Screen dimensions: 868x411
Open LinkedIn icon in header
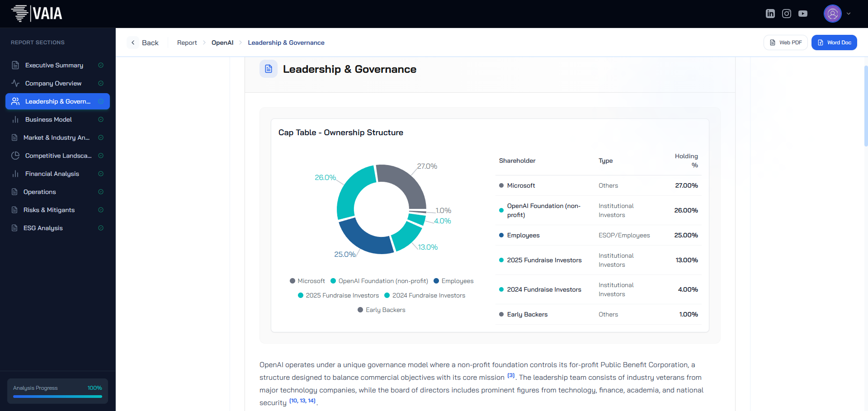click(770, 14)
